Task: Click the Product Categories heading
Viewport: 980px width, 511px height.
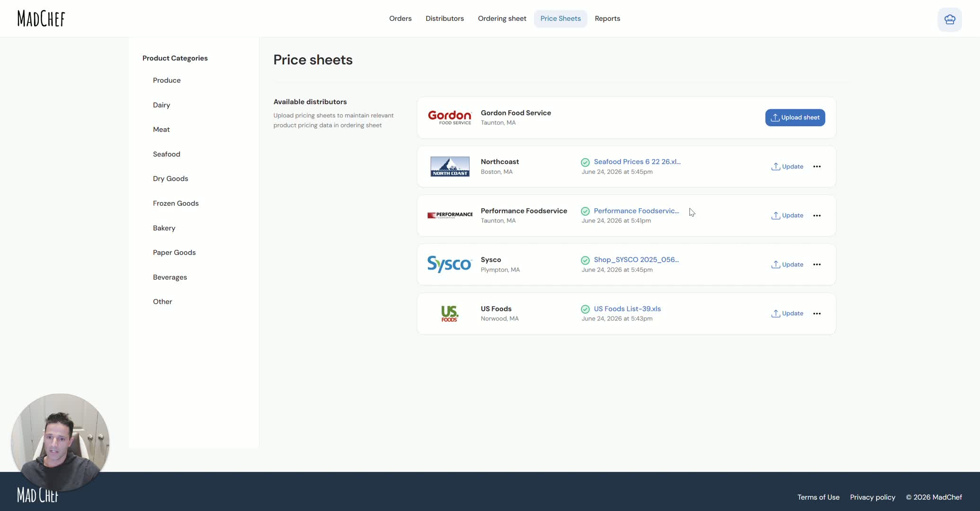Action: (x=175, y=58)
